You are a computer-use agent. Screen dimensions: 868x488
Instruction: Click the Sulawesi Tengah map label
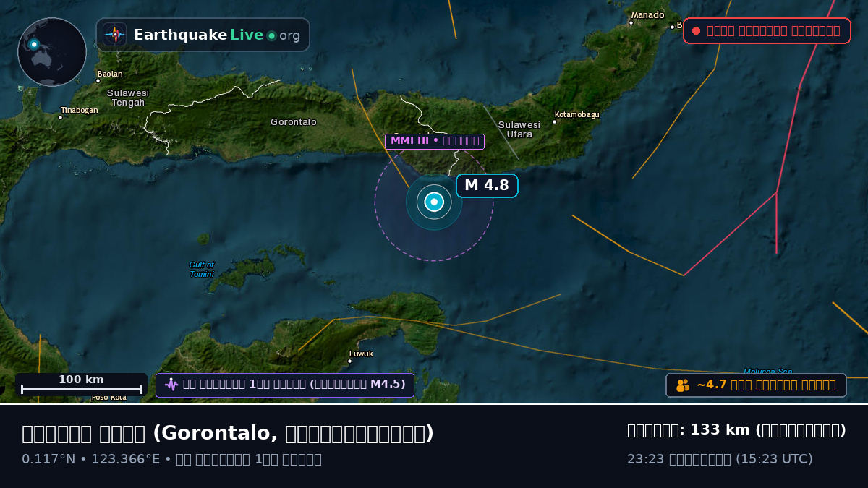pos(128,98)
